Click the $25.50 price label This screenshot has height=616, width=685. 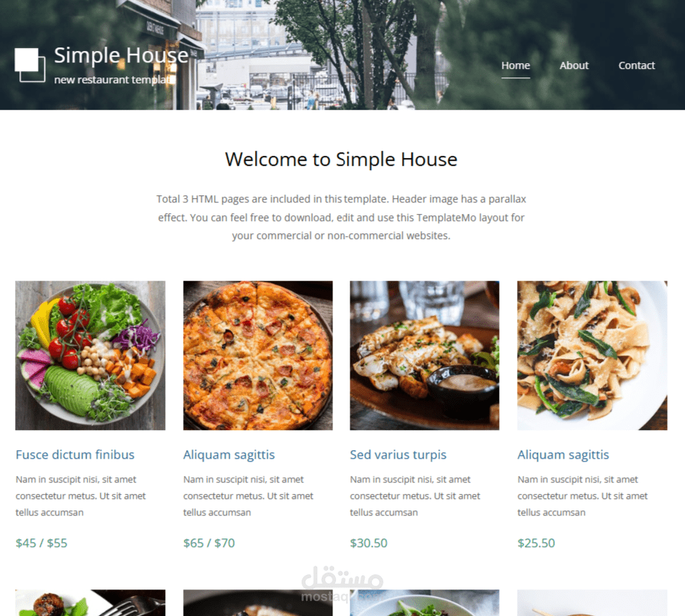click(536, 543)
